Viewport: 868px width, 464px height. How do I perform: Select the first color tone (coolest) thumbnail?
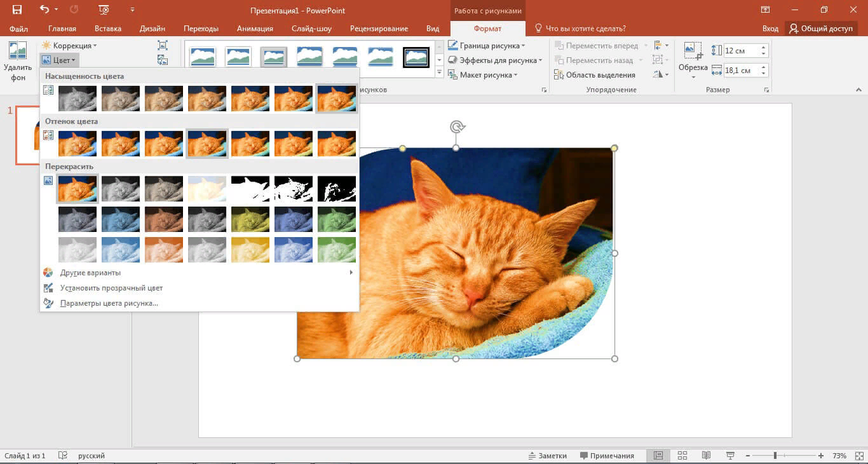point(77,143)
